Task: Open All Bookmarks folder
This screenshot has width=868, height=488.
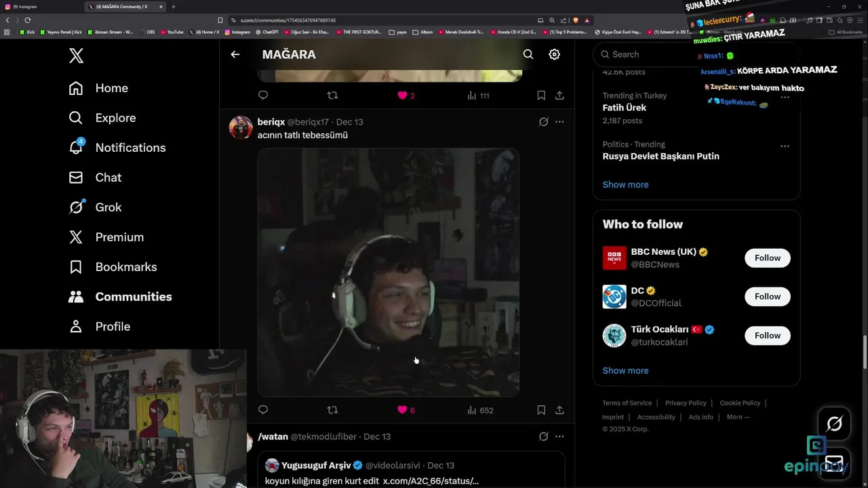Action: tap(846, 32)
